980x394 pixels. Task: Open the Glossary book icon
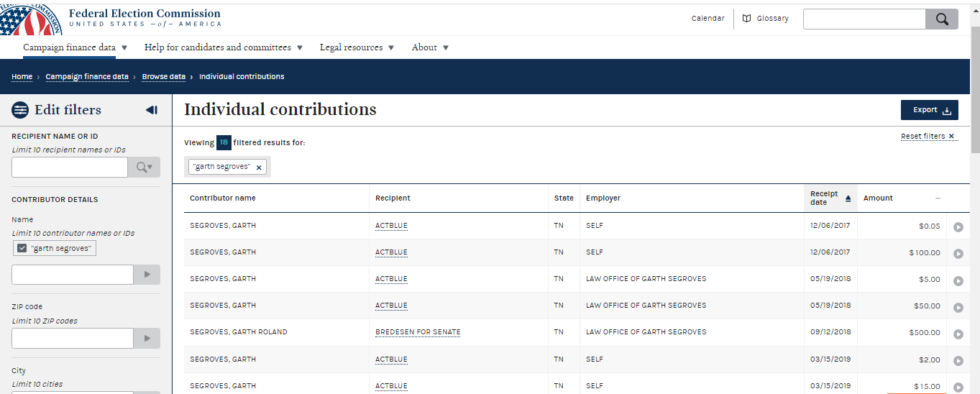pos(747,19)
